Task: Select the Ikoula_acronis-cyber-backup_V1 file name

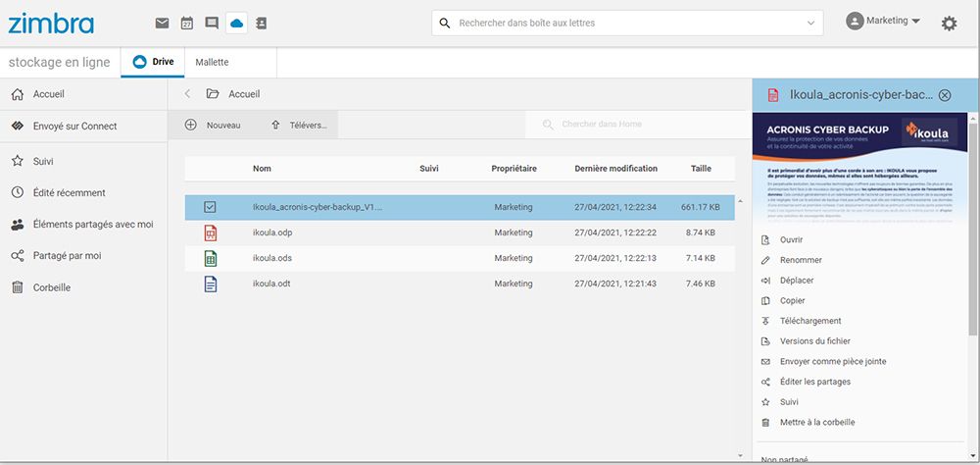Action: [318, 207]
